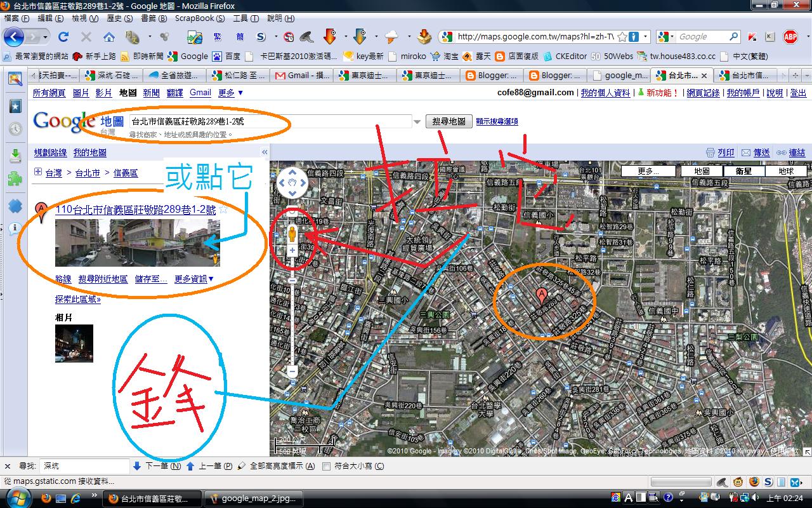Click the 尋找 find text field

[x=84, y=466]
